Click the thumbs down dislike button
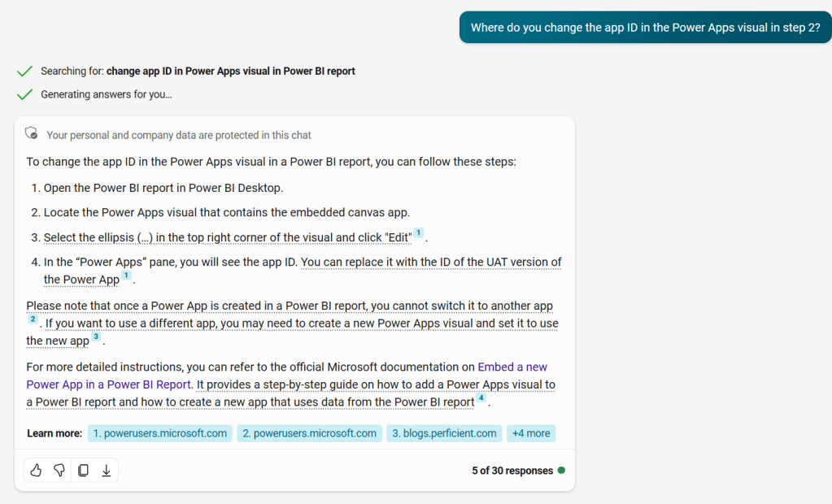Screen dimensions: 832x504 tap(59, 471)
